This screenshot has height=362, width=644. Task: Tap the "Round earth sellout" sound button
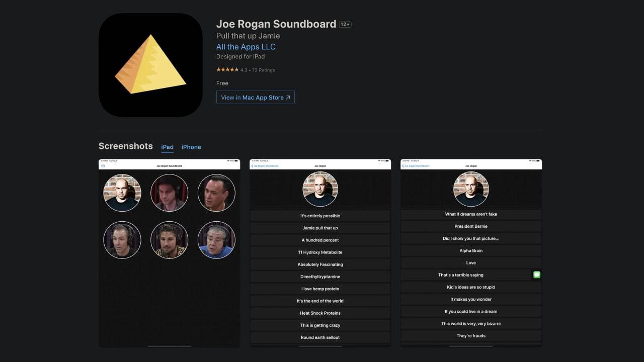click(320, 337)
